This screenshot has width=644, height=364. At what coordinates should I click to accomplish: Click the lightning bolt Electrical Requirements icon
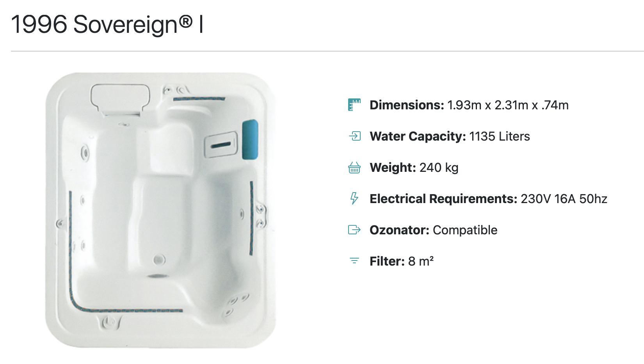[354, 198]
